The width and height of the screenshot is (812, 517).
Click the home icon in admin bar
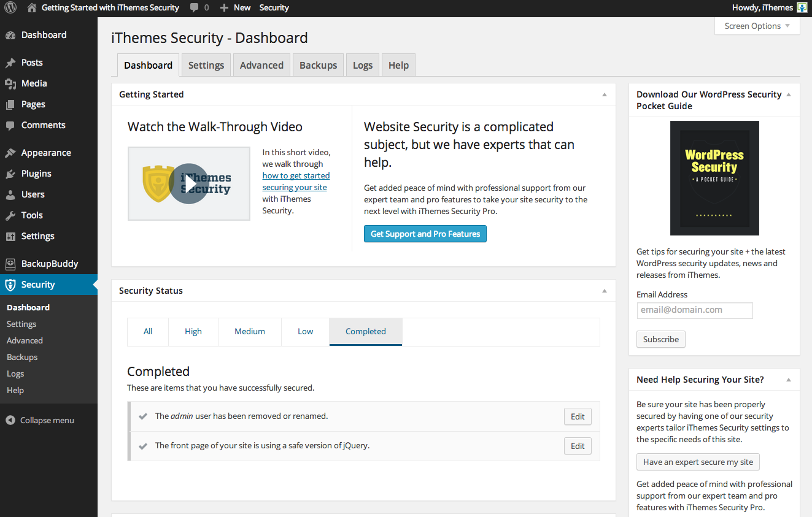click(31, 7)
